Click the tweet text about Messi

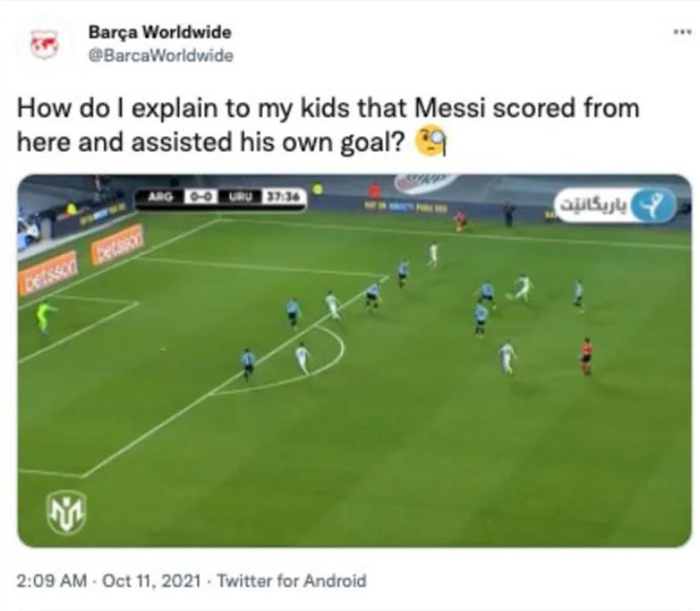(x=328, y=126)
